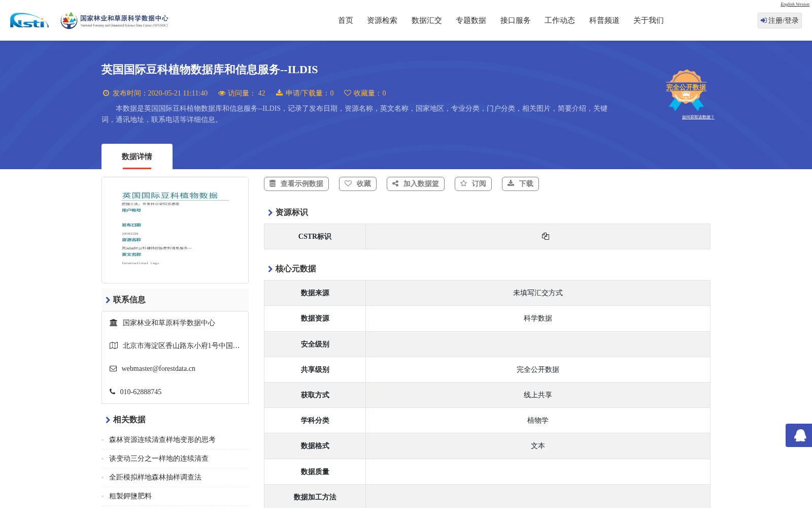Click the NSTI logo
This screenshot has width=812, height=508.
point(29,20)
